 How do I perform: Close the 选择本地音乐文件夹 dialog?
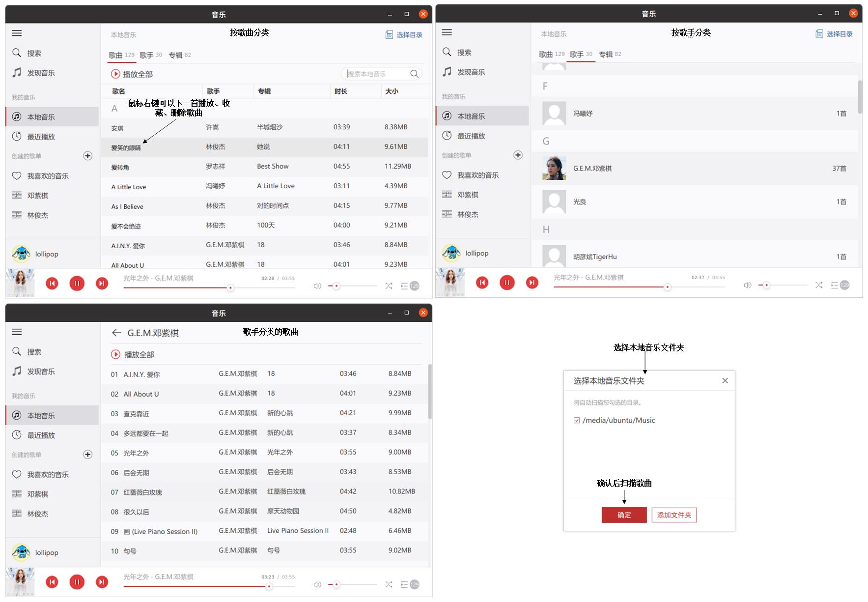725,380
